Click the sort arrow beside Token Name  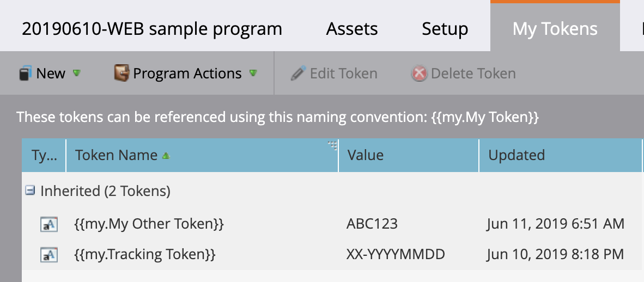click(x=166, y=156)
